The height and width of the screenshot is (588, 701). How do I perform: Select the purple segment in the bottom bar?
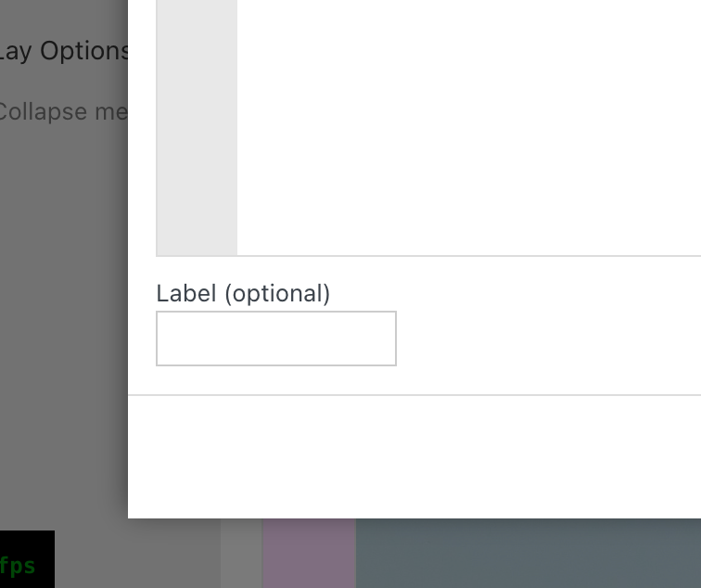coord(309,555)
